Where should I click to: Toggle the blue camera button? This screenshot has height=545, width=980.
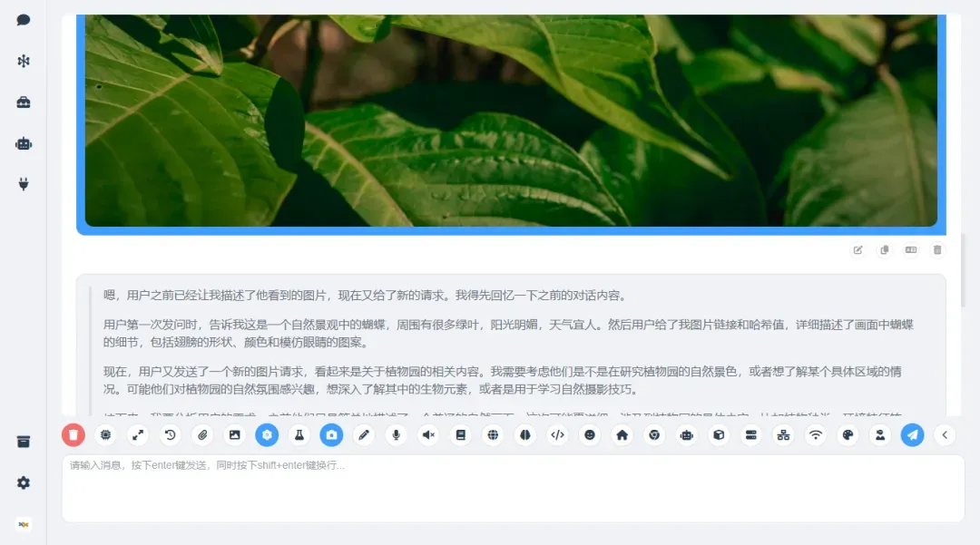(x=331, y=435)
